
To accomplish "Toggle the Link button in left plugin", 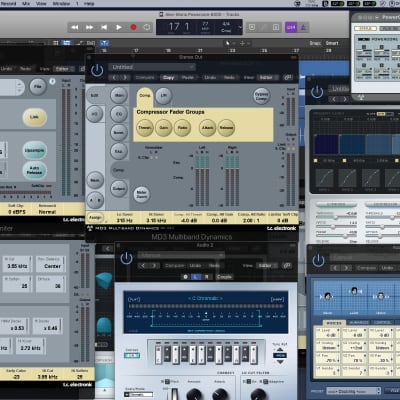I will [34, 117].
